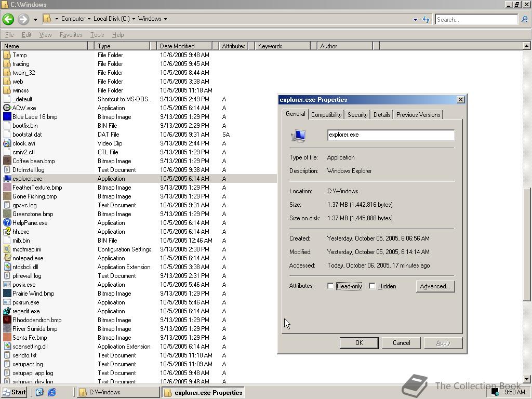This screenshot has height=399, width=532.
Task: Expand the Local Disk (C:) breadcrumb dropdown
Action: (x=134, y=19)
